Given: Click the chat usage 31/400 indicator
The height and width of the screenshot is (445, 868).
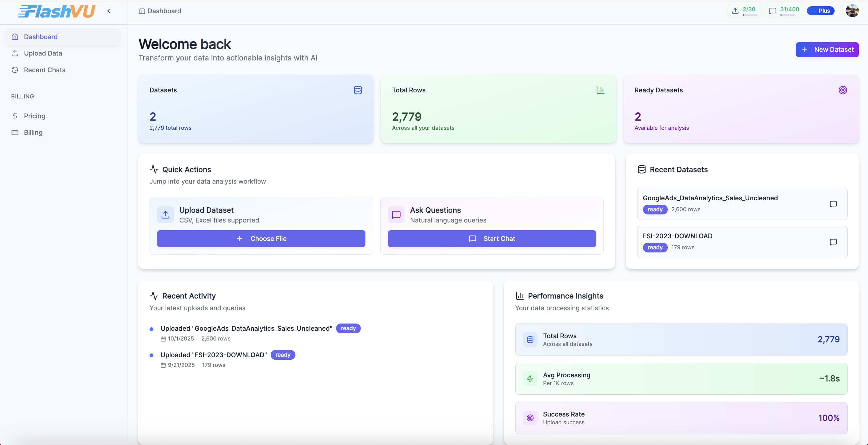Looking at the screenshot, I should (784, 11).
